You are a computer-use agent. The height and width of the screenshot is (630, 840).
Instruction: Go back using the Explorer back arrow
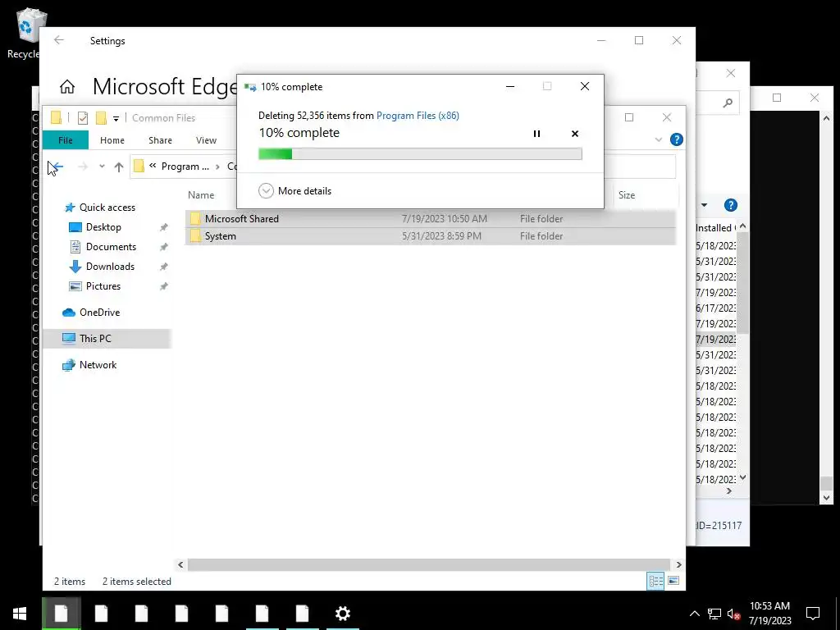point(57,167)
